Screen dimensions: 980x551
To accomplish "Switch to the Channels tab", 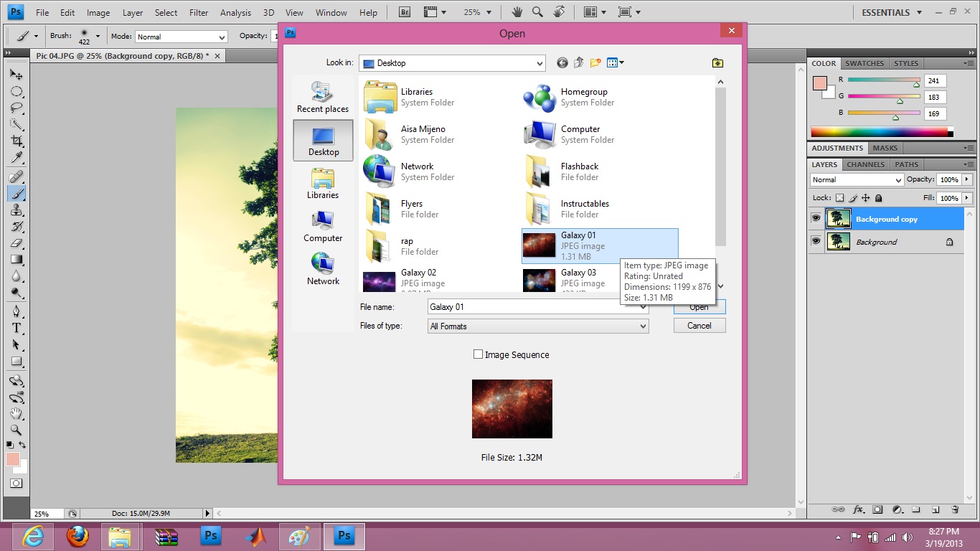I will [x=866, y=164].
